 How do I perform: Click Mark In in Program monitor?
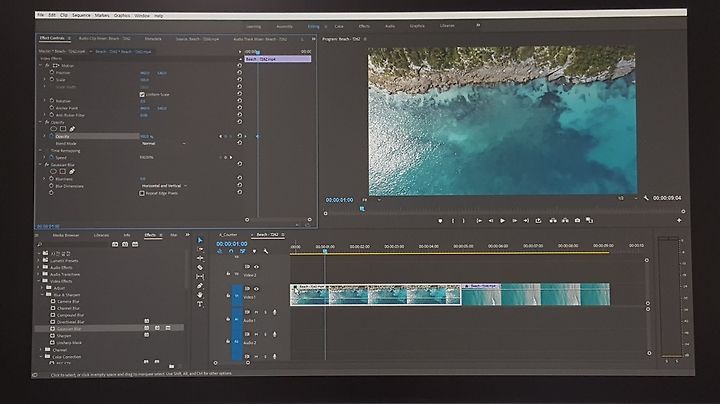tap(453, 221)
